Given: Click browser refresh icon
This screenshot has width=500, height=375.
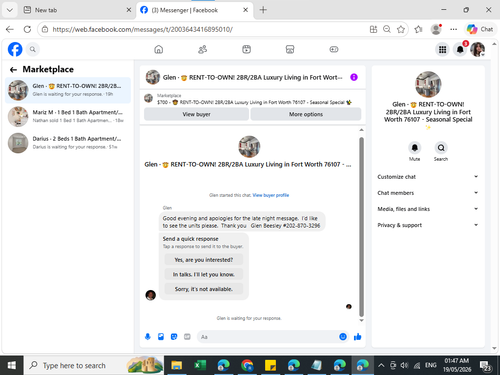Looking at the screenshot, I should pos(27,29).
